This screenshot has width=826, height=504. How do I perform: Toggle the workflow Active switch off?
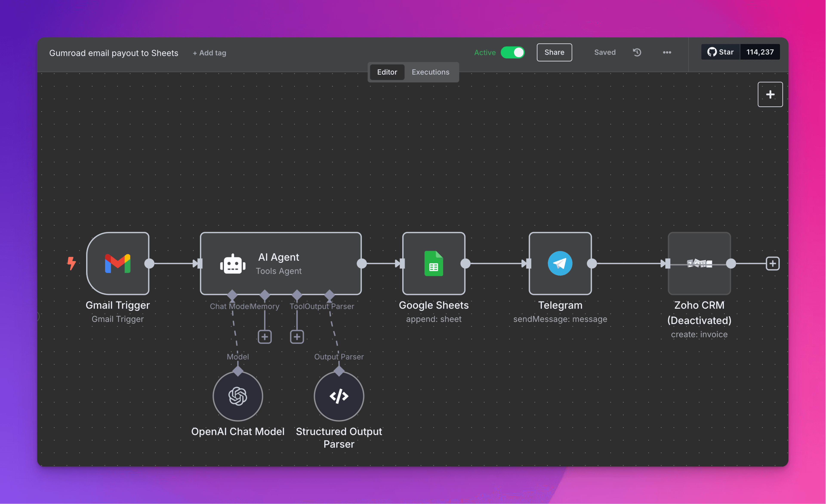513,52
